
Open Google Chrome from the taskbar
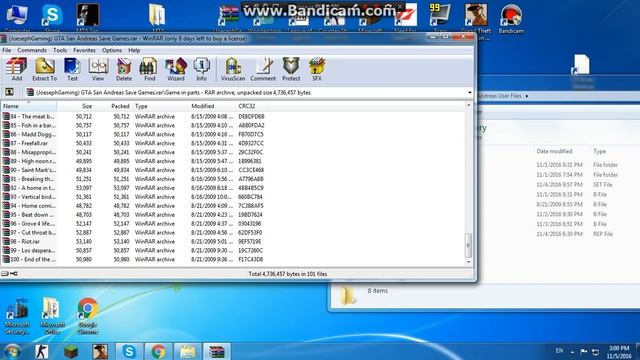(158, 351)
